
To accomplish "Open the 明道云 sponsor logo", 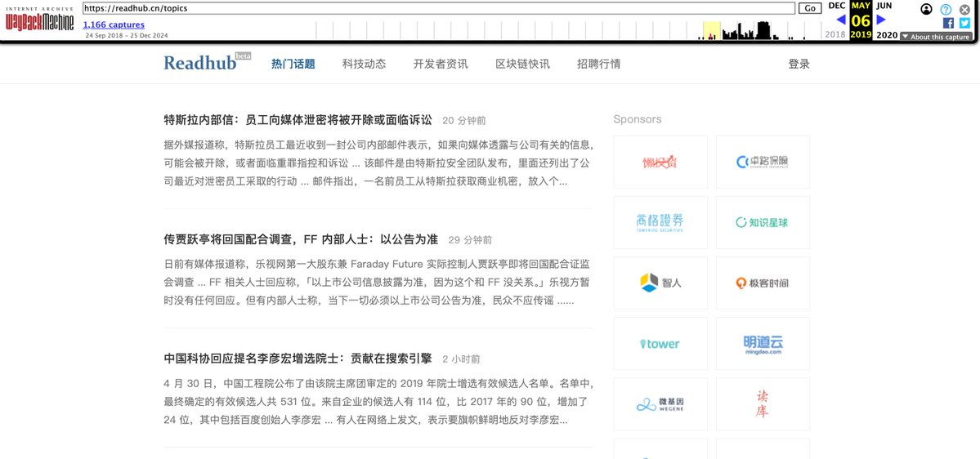I will (x=763, y=344).
